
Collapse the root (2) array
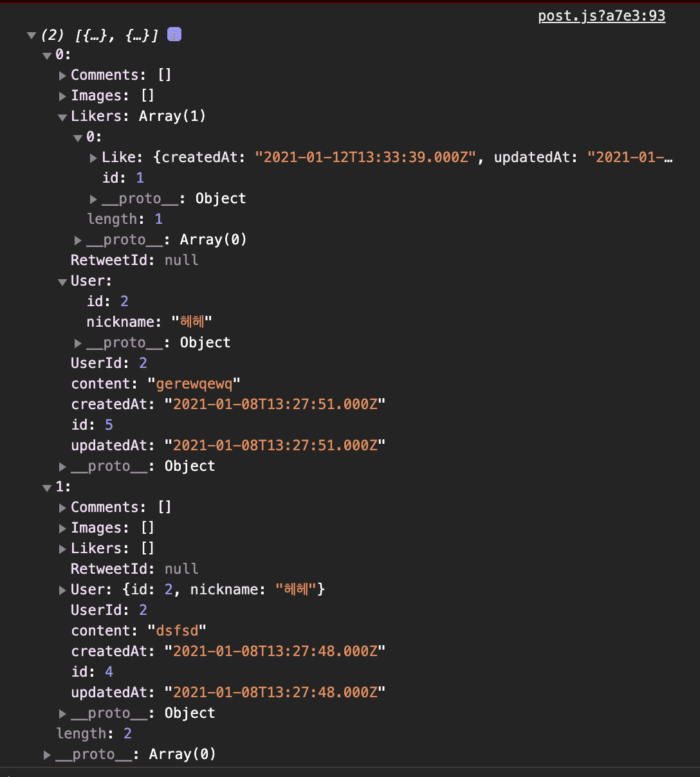point(31,35)
